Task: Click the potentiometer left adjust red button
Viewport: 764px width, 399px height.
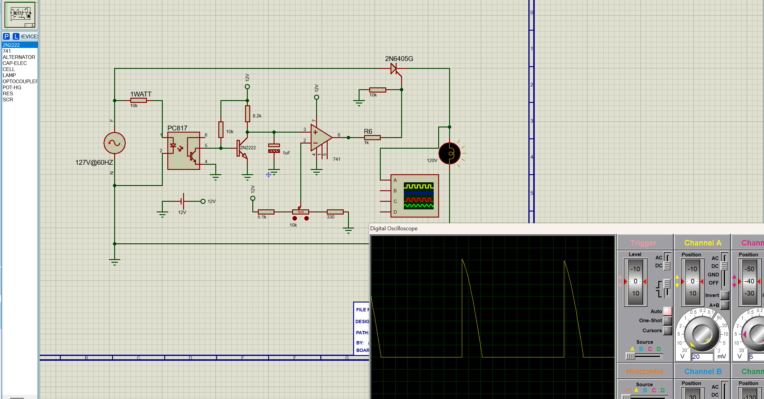Action: coord(294,219)
